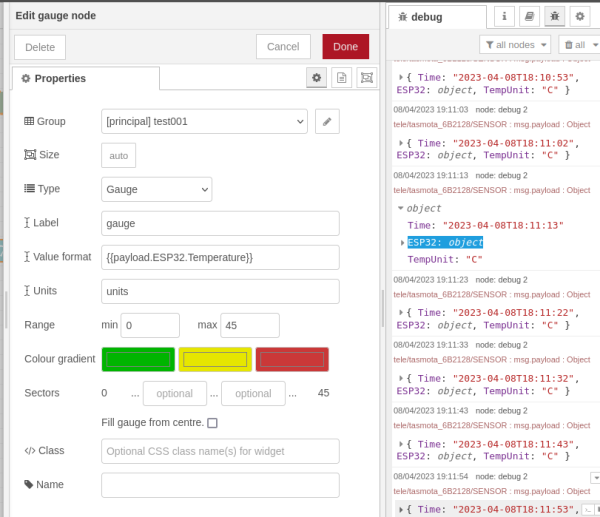600x517 pixels.
Task: Click Time value "2023-04-08T18:11:13"
Action: (503, 225)
